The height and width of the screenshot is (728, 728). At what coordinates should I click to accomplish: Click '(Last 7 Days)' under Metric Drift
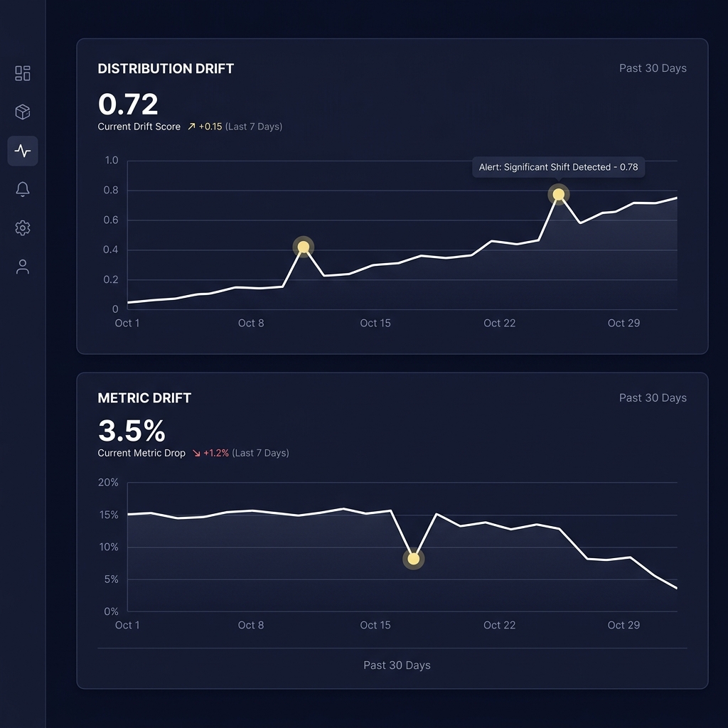[260, 453]
